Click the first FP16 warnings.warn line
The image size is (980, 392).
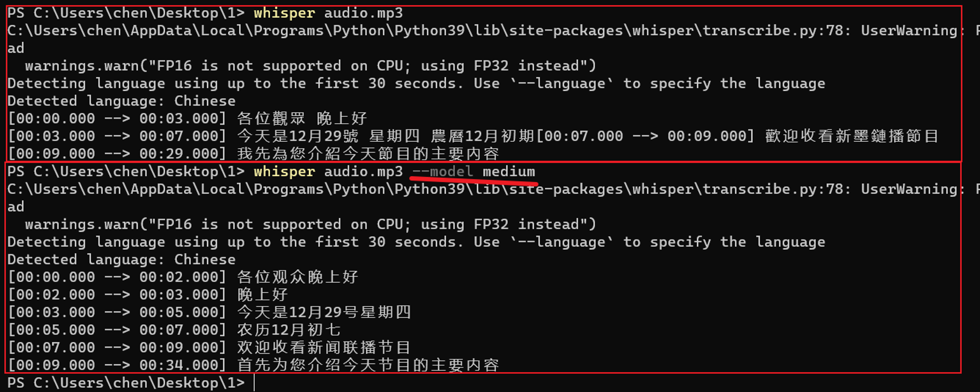tap(311, 66)
